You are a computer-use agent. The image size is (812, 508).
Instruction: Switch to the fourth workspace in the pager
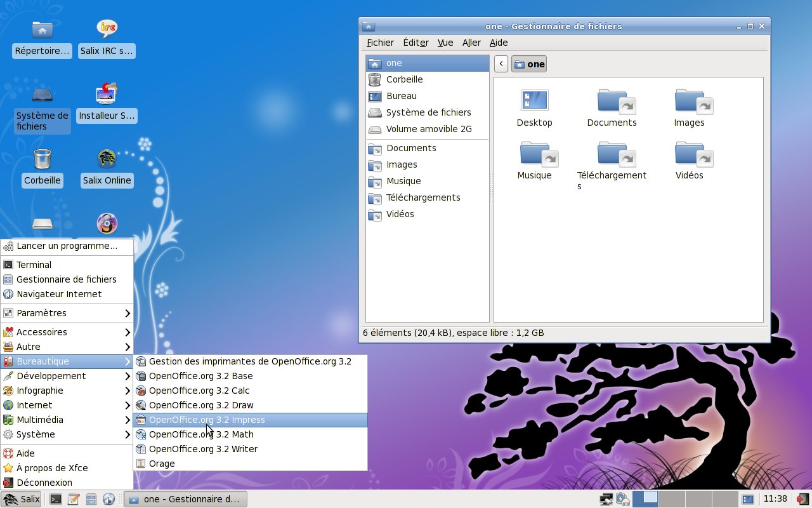coord(724,499)
